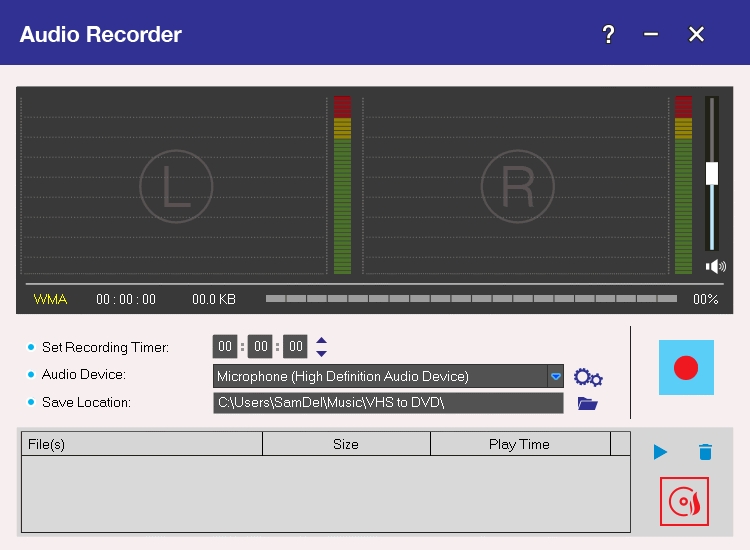Play the selected recording file

click(660, 452)
